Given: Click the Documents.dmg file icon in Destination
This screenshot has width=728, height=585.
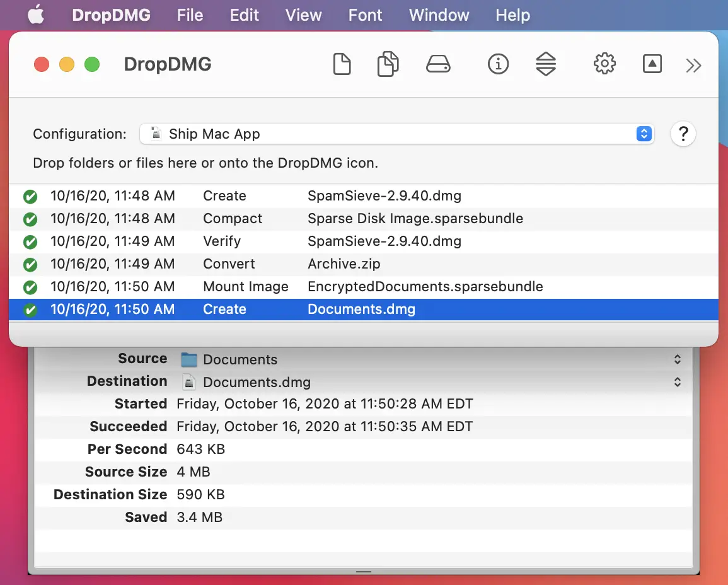Looking at the screenshot, I should click(x=188, y=382).
